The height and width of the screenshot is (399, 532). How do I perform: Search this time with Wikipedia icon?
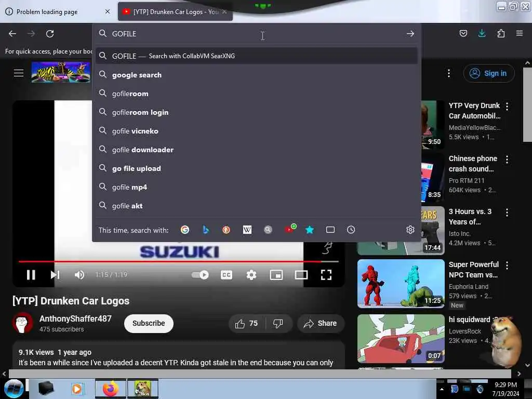[x=247, y=230]
